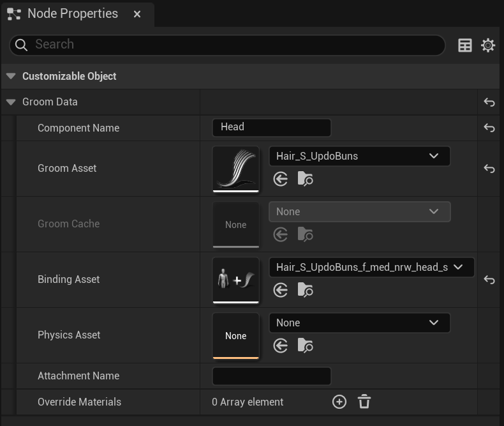Add element to Override Materials array
This screenshot has width=504, height=426.
339,402
